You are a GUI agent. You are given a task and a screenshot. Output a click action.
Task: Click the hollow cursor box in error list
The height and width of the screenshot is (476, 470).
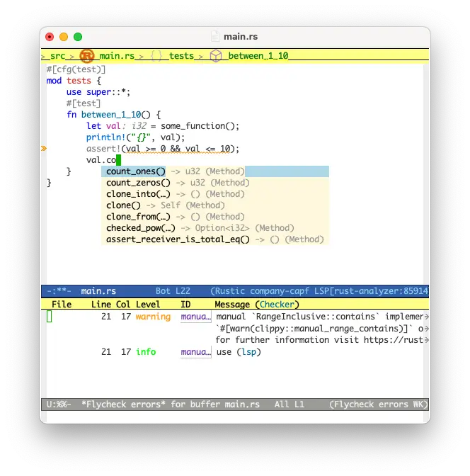[49, 317]
